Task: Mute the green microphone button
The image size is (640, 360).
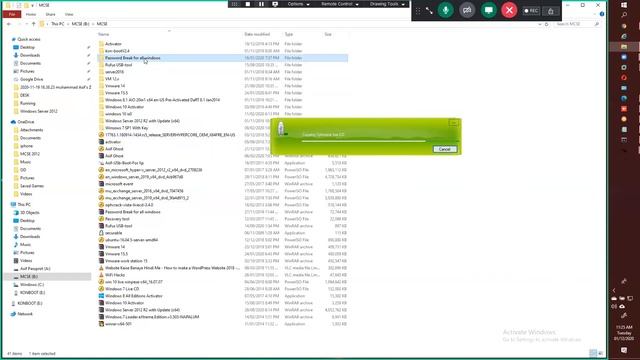Action: pos(446,10)
